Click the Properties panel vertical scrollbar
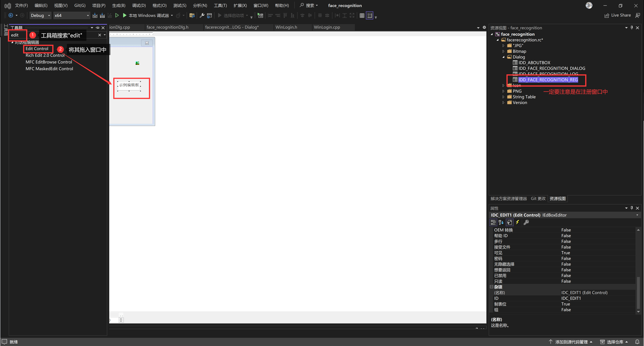 [x=638, y=293]
